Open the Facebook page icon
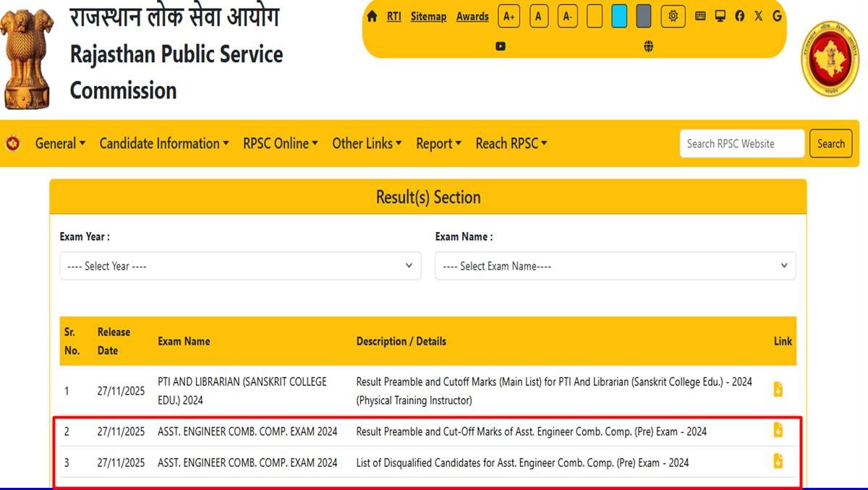The width and height of the screenshot is (868, 490). click(739, 16)
